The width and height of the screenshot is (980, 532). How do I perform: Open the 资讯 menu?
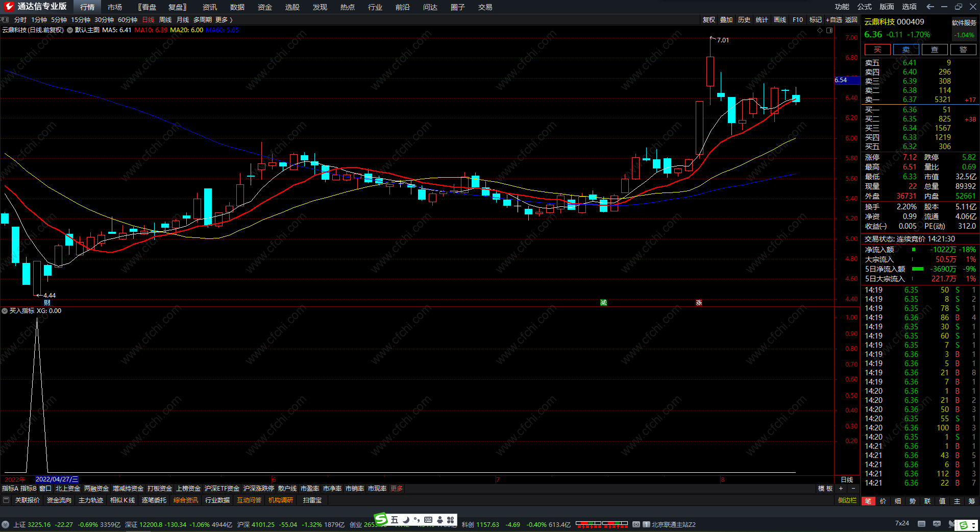point(210,7)
